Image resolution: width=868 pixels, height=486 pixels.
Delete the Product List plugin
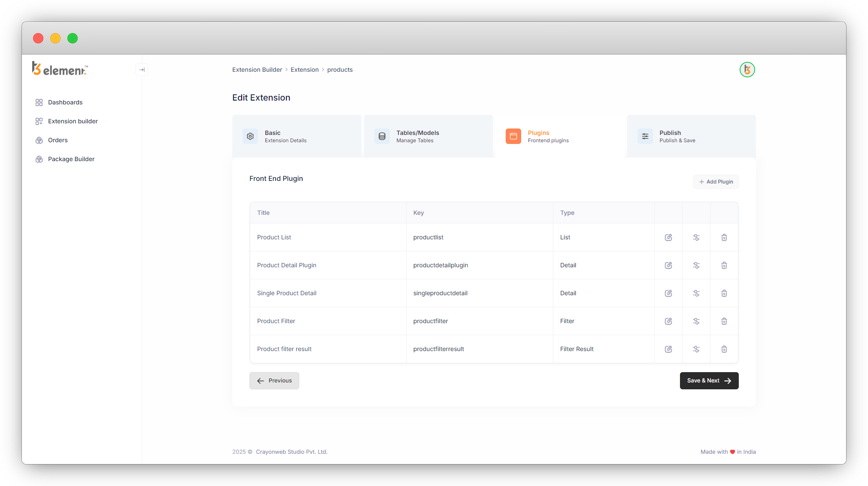click(724, 237)
